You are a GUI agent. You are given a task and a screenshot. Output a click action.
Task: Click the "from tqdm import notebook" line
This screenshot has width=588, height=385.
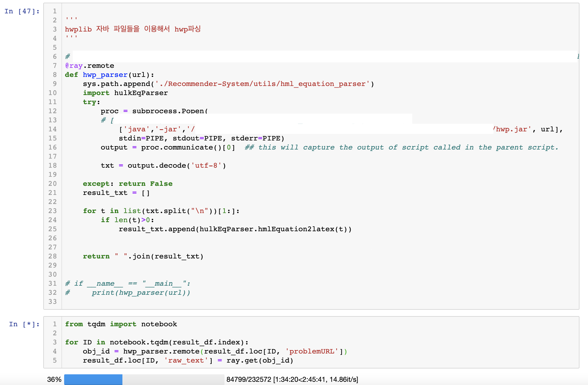[x=121, y=324]
